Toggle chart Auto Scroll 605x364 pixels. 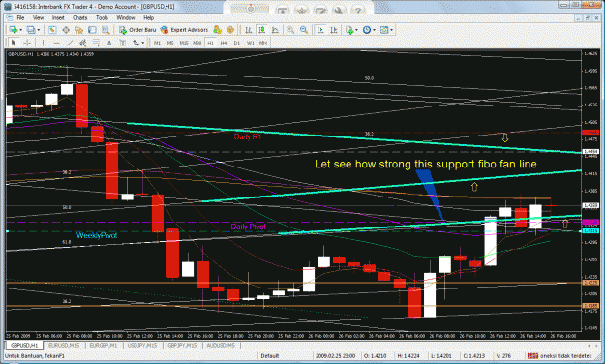[320, 30]
